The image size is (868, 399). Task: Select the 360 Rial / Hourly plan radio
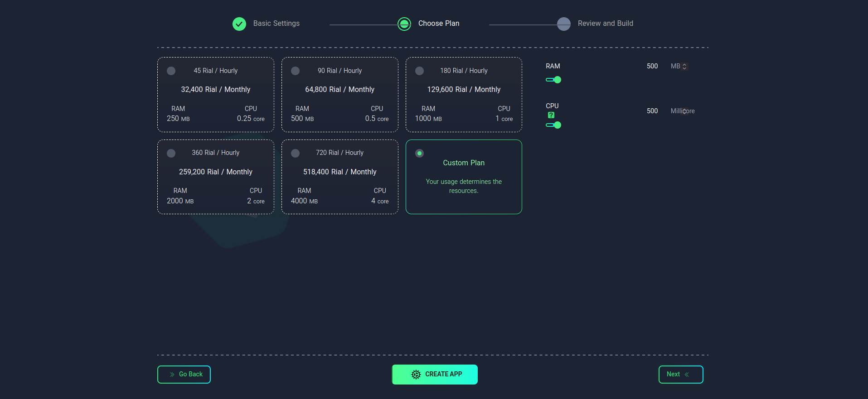click(x=171, y=154)
